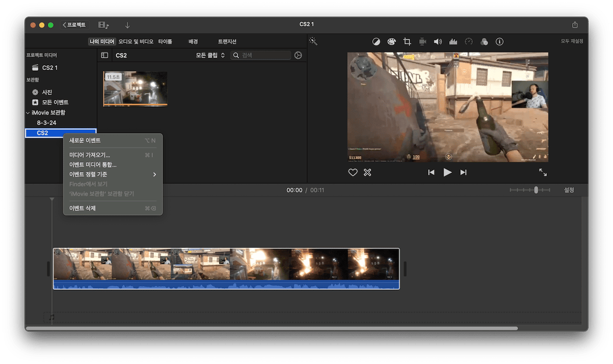This screenshot has width=613, height=364.
Task: Reject clip with the X button
Action: pyautogui.click(x=367, y=172)
